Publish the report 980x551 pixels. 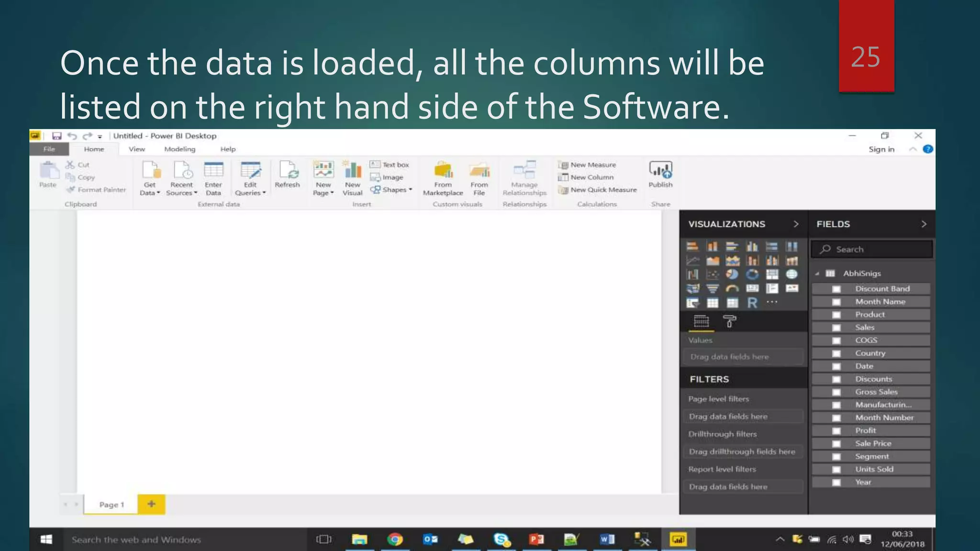click(661, 175)
